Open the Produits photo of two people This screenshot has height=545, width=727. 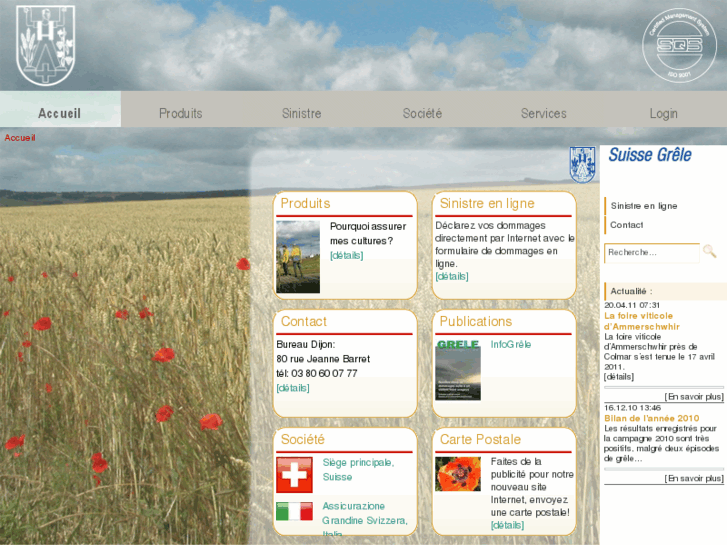tap(298, 257)
